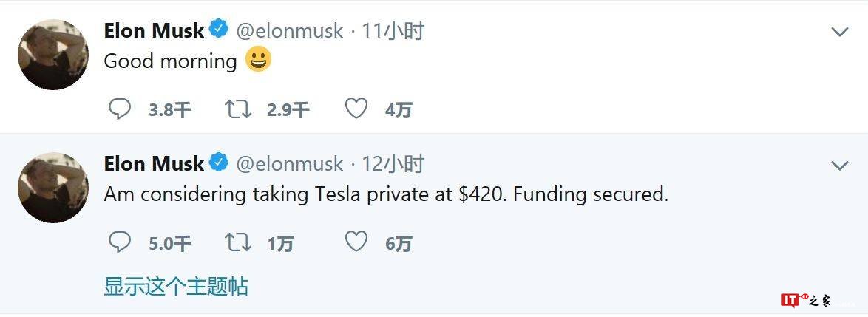
Task: Retweet the Good morning tweet
Action: pos(238,109)
